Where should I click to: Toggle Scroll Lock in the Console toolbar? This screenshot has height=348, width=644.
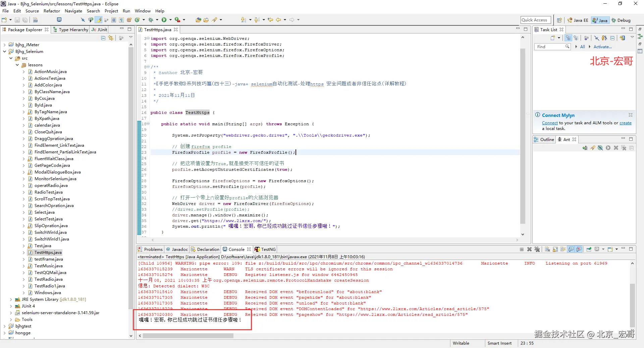[x=555, y=249]
